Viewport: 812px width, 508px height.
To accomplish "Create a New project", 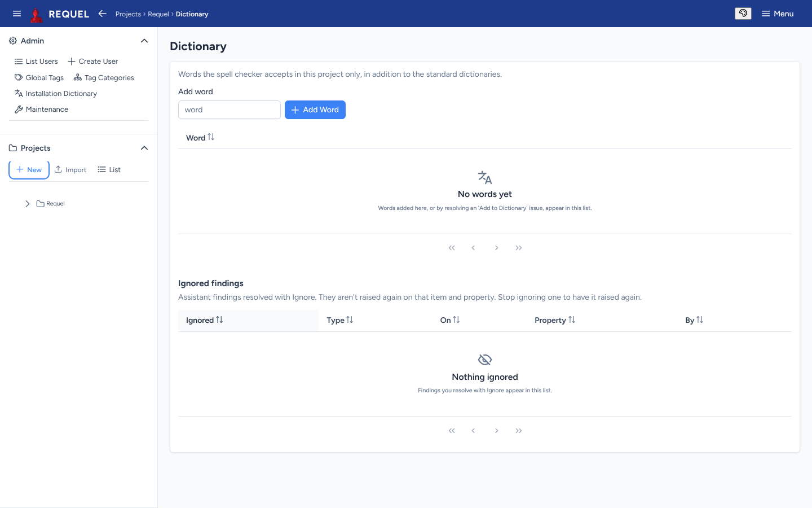I will point(29,170).
